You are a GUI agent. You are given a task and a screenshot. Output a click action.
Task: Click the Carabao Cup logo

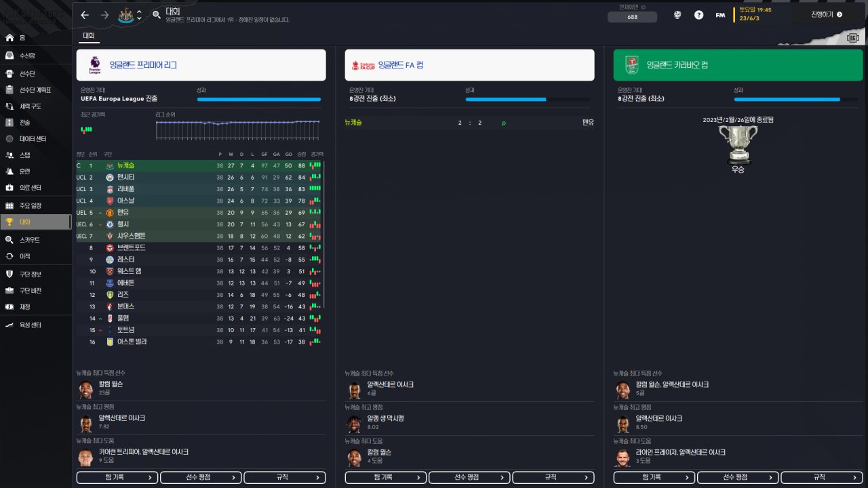point(631,65)
